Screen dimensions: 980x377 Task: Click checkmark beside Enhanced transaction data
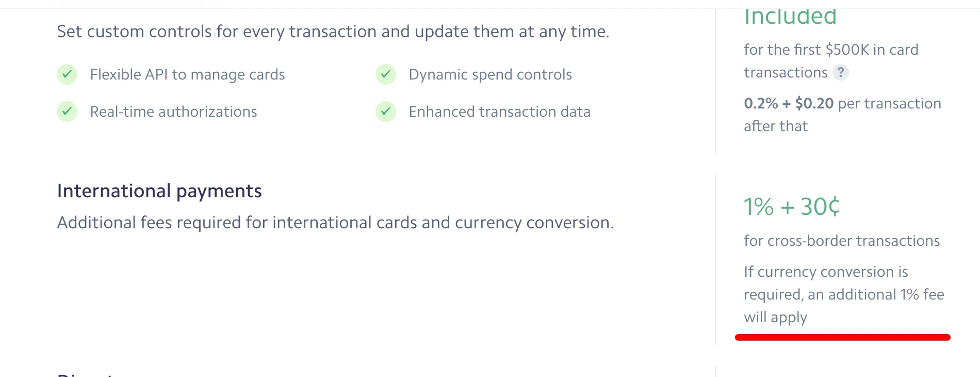pyautogui.click(x=386, y=112)
